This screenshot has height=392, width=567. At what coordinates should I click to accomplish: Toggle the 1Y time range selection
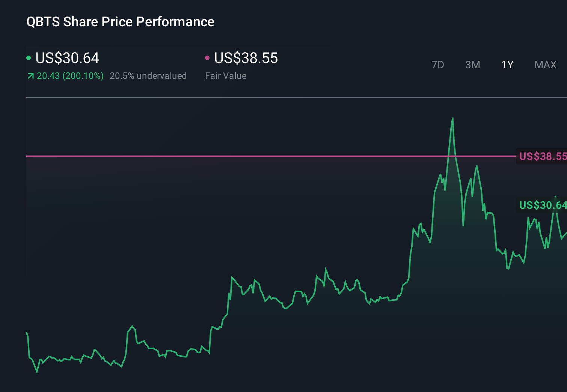pyautogui.click(x=507, y=65)
